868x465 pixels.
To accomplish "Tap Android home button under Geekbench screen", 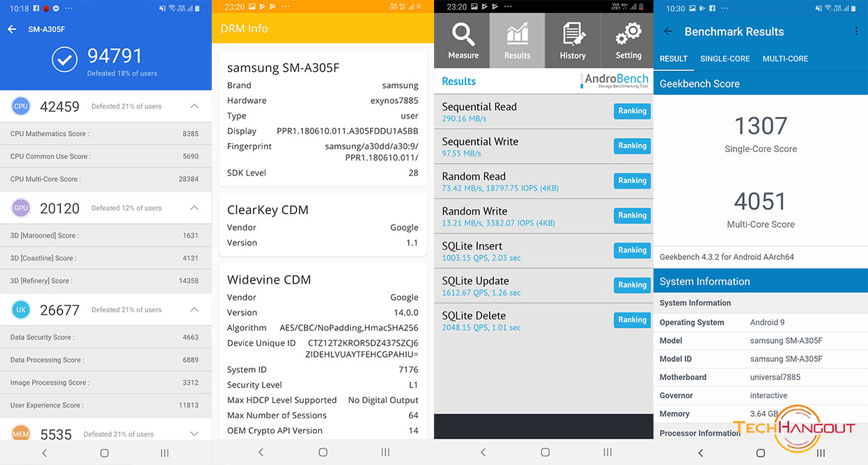I will pos(761,452).
